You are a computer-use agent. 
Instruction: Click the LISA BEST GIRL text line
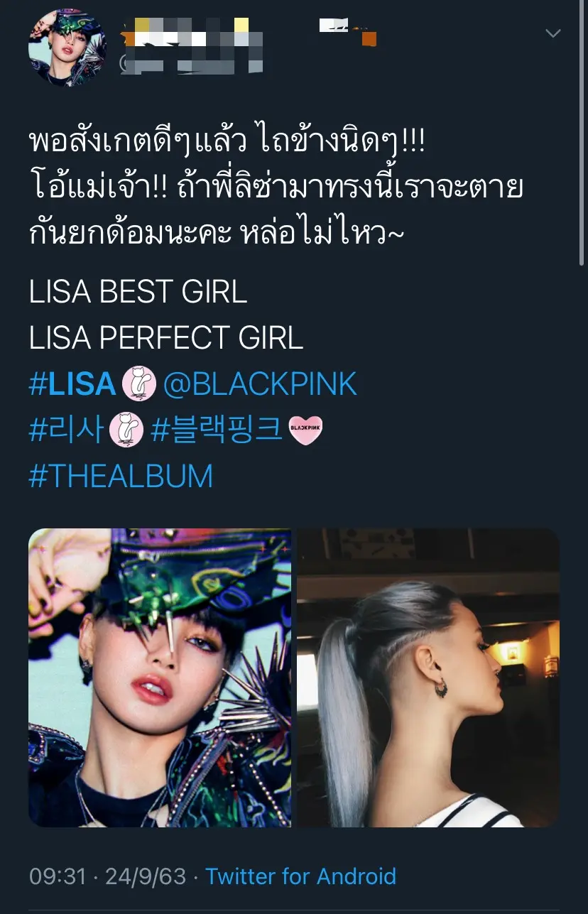tap(138, 292)
